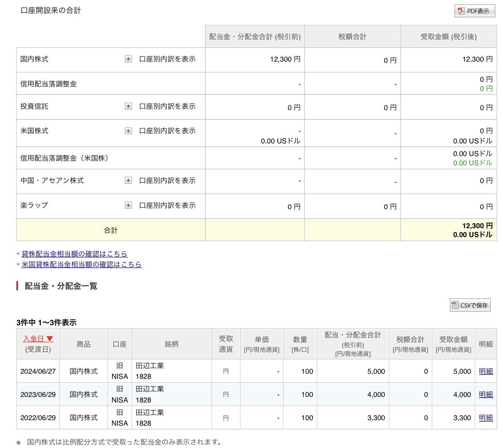The width and height of the screenshot is (503, 448).
Task: Open 明細 for 2022/06/29 dividend
Action: (x=486, y=418)
